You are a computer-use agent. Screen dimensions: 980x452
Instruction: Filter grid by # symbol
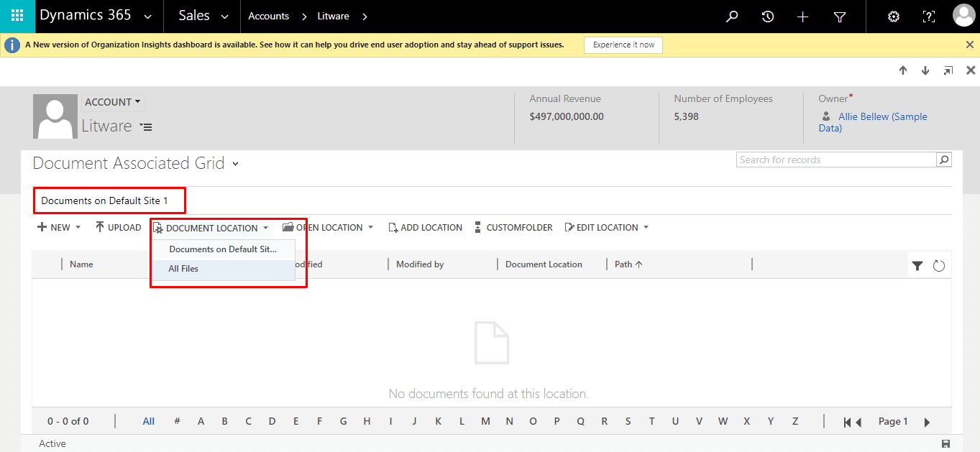[x=177, y=422]
